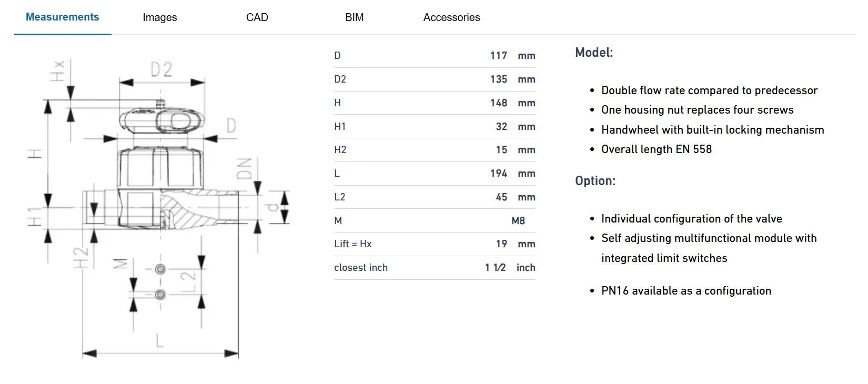
Task: Click the D2 label on the drawing
Action: tap(162, 69)
